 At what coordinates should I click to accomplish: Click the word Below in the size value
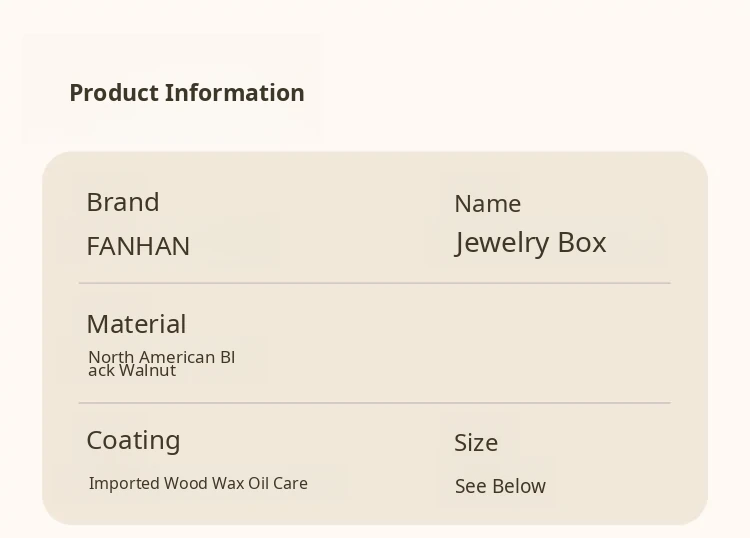[x=519, y=487]
